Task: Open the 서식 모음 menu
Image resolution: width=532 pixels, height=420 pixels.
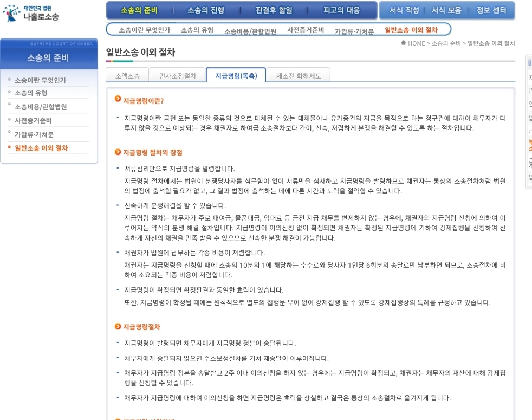Action: click(x=446, y=10)
